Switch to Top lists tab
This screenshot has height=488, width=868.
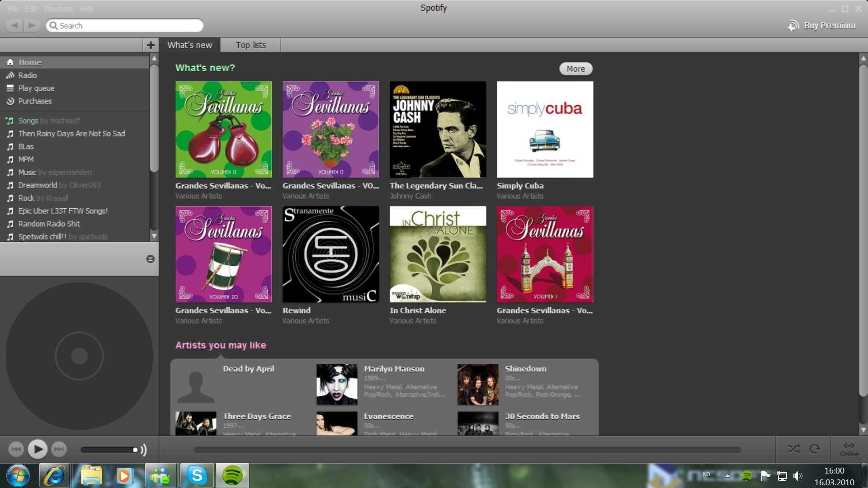[250, 45]
